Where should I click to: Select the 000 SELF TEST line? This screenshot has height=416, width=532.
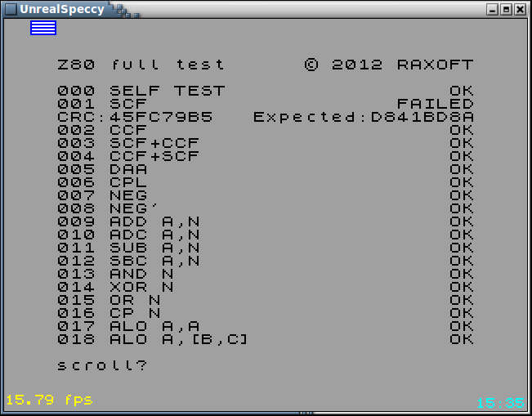point(141,91)
